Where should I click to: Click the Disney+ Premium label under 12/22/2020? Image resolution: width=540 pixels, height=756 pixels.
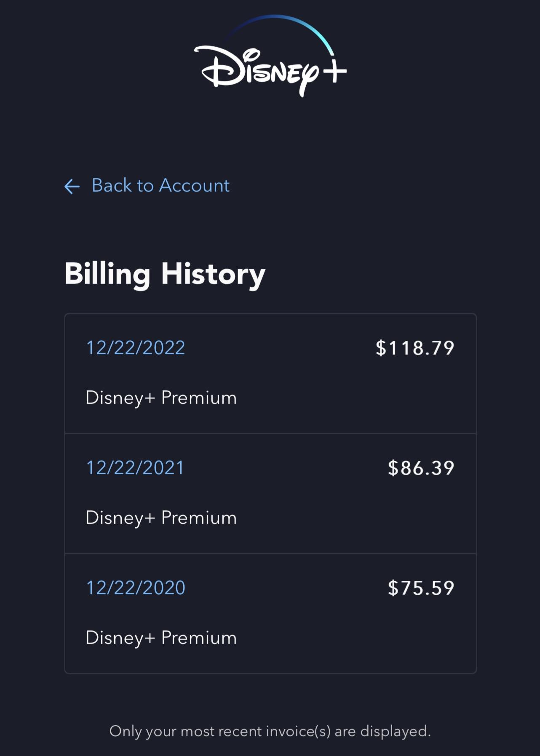click(x=161, y=637)
